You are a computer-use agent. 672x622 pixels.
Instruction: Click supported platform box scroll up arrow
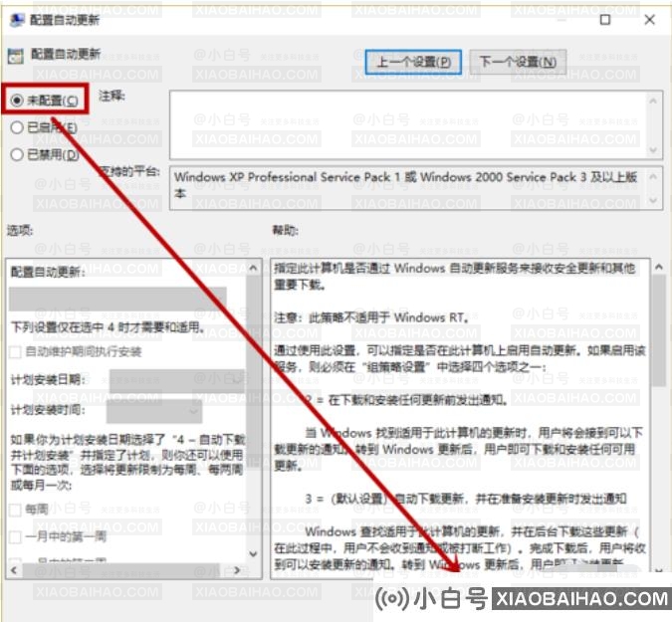coord(653,176)
